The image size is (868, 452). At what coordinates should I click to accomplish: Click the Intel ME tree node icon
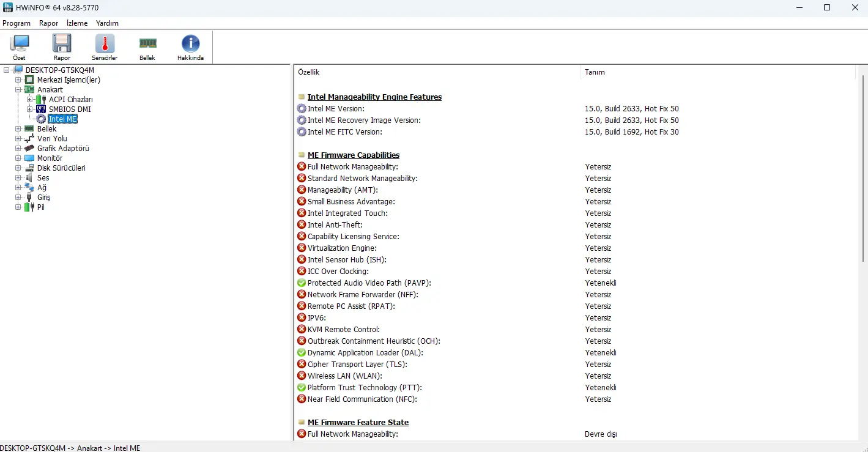coord(41,119)
